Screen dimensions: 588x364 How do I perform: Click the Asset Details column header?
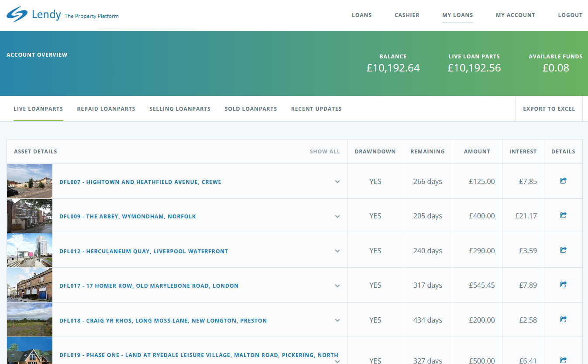[x=35, y=152]
